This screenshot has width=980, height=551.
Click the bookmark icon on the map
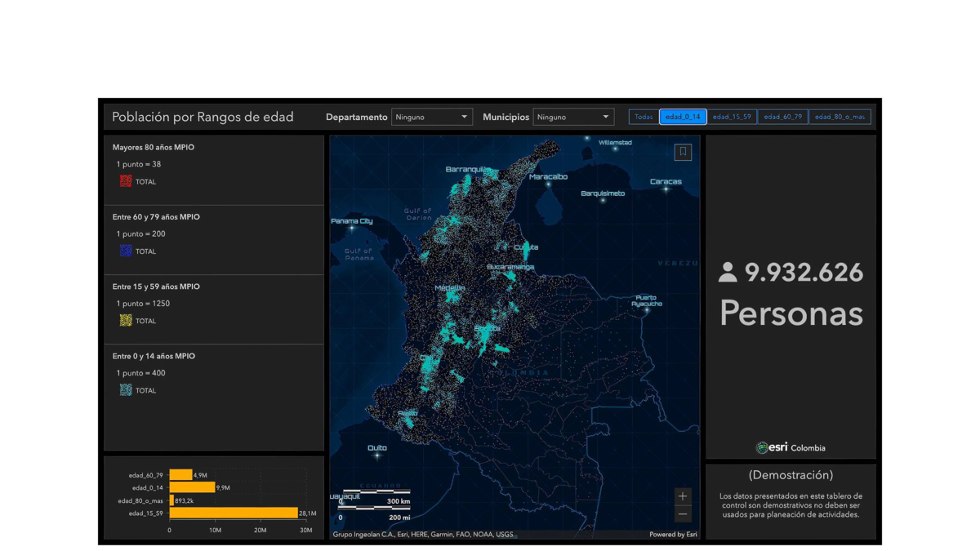pyautogui.click(x=683, y=152)
